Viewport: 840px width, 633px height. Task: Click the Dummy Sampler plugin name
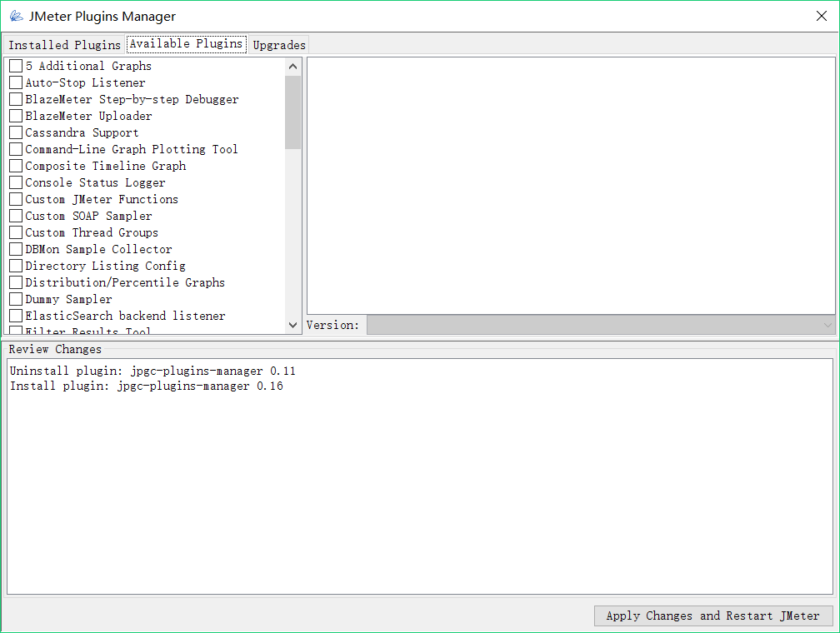tap(68, 299)
